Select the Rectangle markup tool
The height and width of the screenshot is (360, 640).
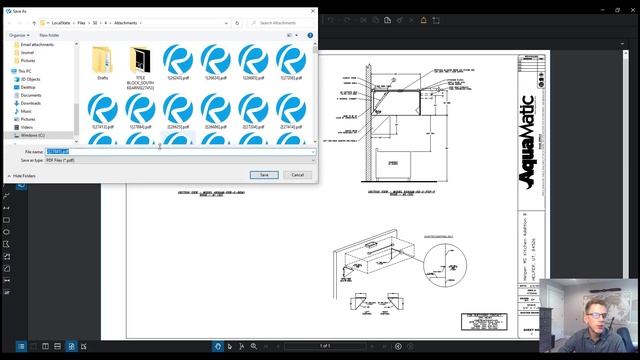tap(7, 220)
